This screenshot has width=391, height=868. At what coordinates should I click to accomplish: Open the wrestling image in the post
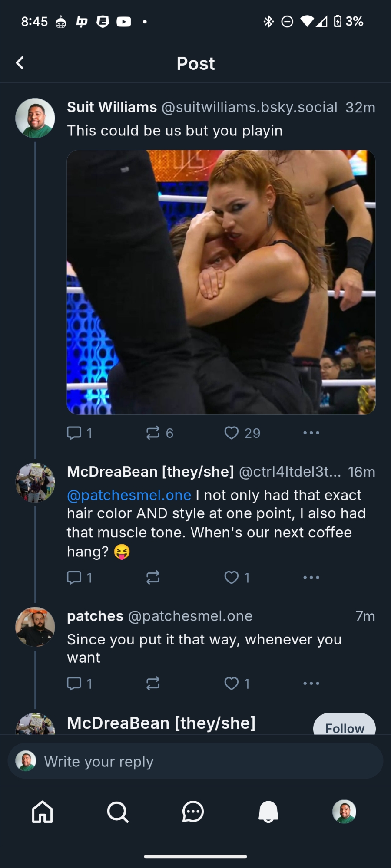click(221, 282)
